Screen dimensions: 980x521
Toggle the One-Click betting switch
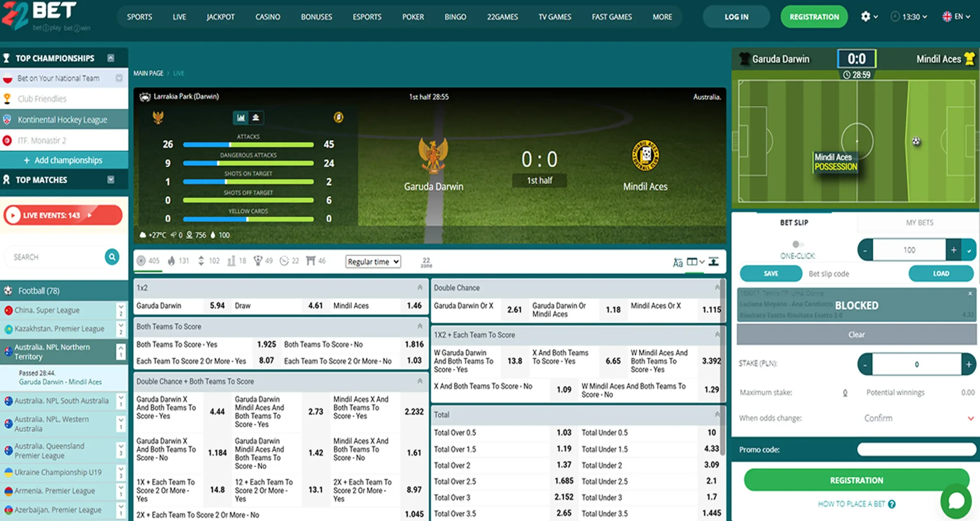tap(798, 244)
